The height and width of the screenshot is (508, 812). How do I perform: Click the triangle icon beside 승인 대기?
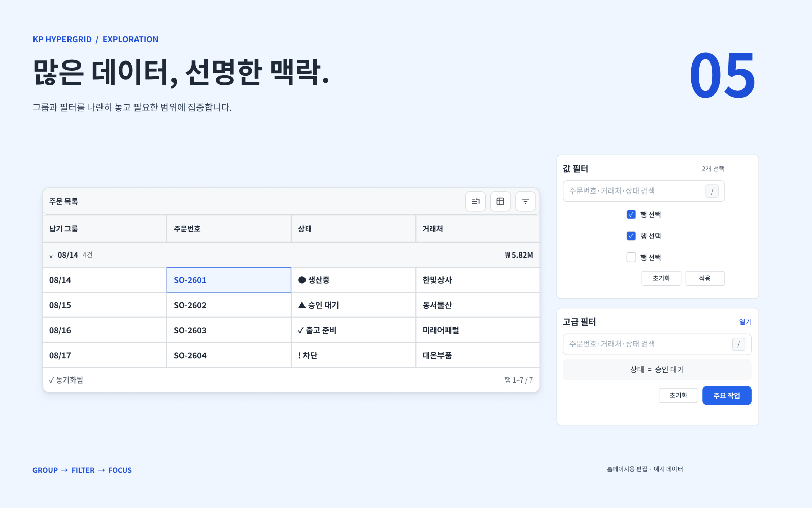coord(302,305)
